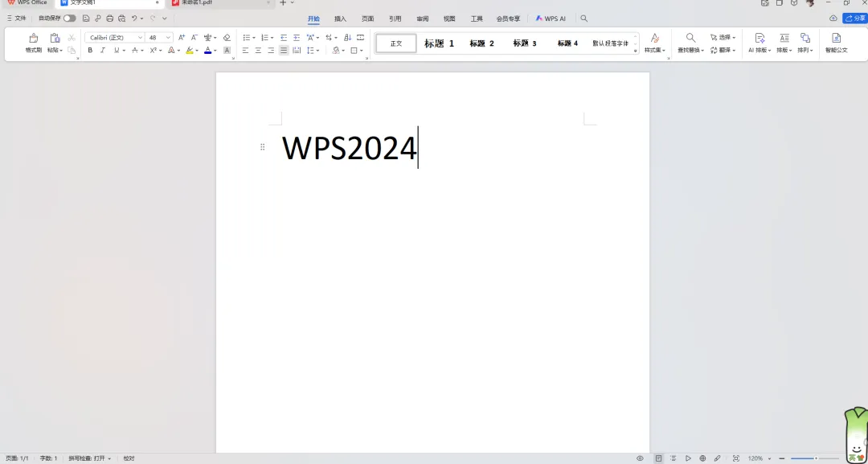Click the new tab plus button
Screen dimensions: 868x464
click(x=283, y=2)
